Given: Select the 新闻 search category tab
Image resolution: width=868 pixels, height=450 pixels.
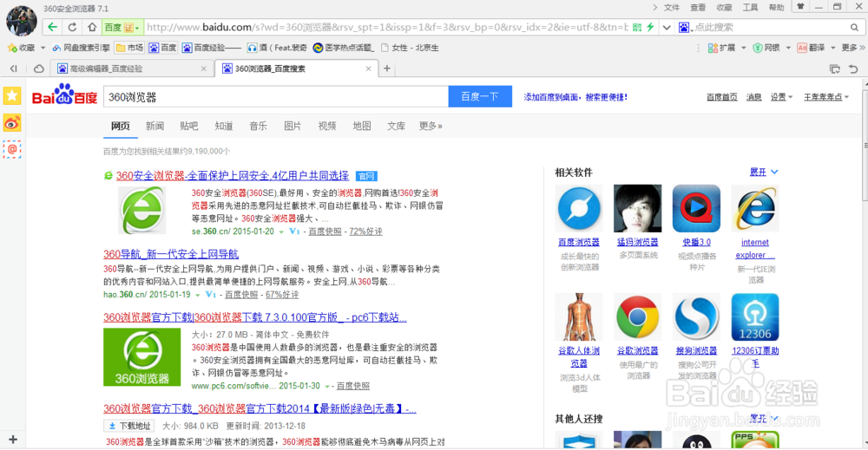Looking at the screenshot, I should click(x=155, y=126).
